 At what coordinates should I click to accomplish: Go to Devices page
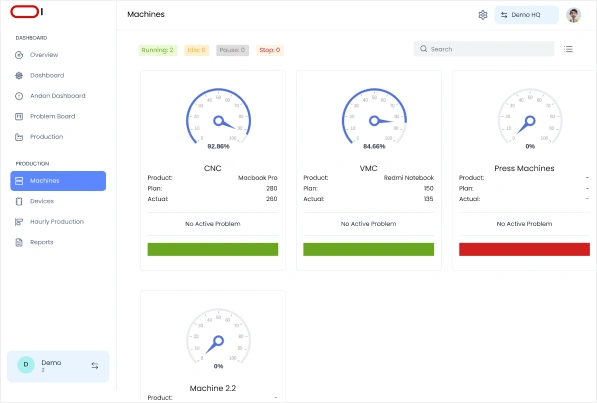coord(42,201)
